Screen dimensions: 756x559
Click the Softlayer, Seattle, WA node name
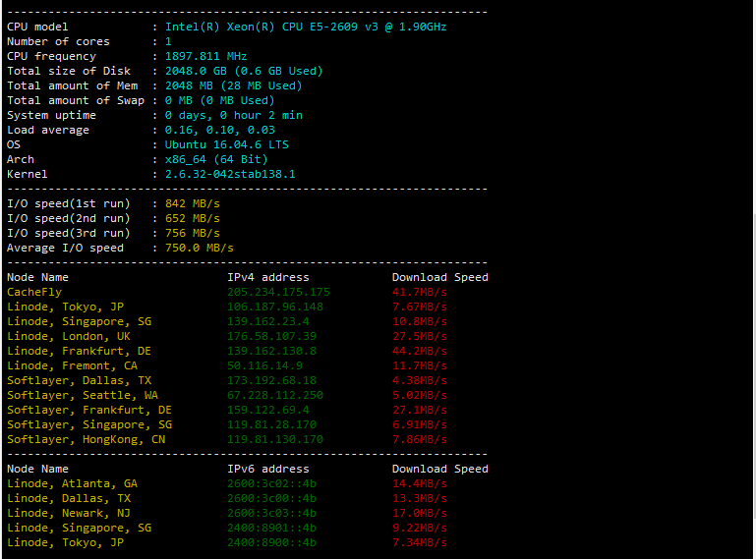[83, 395]
